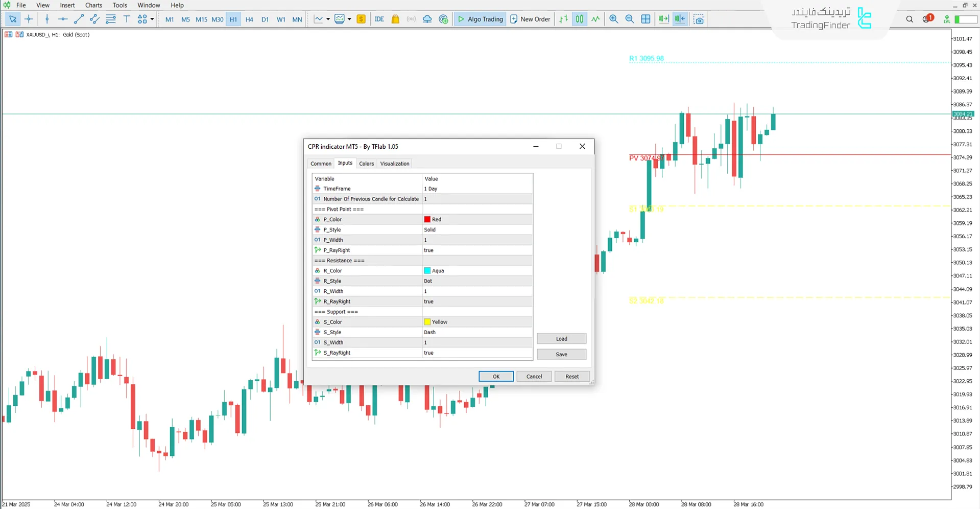Select the text label tool
Image resolution: width=980 pixels, height=509 pixels.
pos(127,19)
